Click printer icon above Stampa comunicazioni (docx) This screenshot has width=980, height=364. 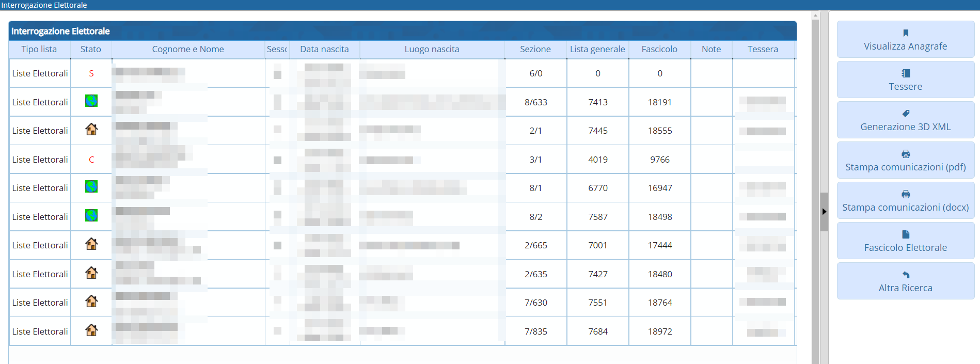pyautogui.click(x=906, y=194)
